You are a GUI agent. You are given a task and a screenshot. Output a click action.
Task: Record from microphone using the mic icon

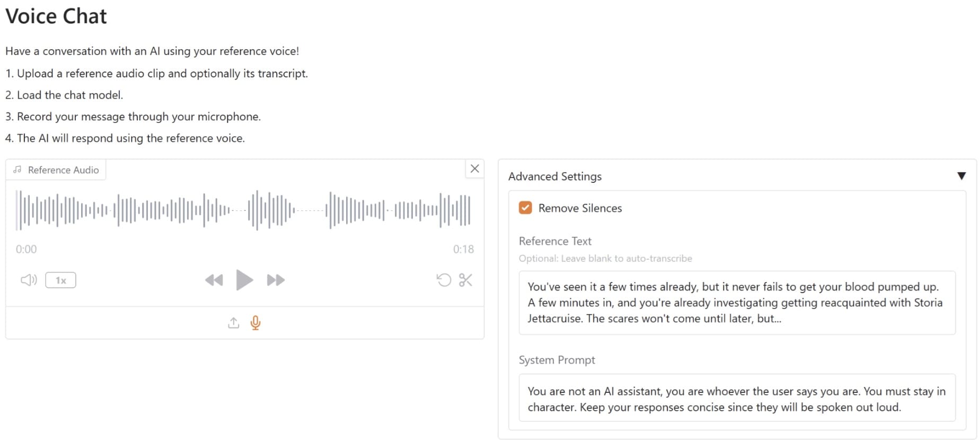[255, 322]
